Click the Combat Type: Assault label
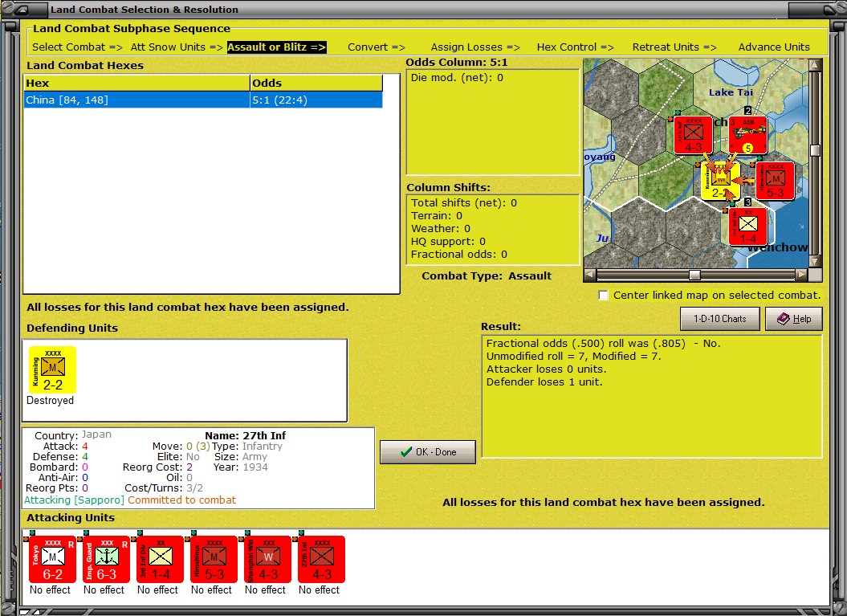Screen dimensions: 847x616 click(487, 276)
